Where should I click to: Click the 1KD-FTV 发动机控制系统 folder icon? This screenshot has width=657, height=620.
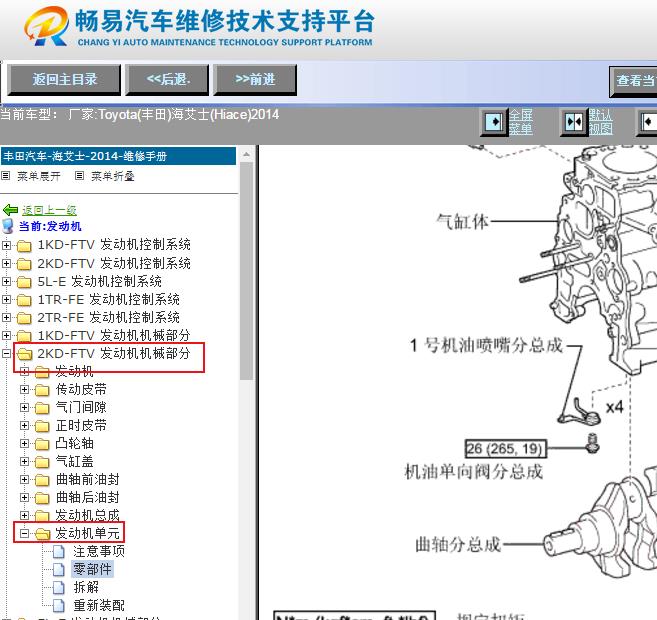pos(24,245)
